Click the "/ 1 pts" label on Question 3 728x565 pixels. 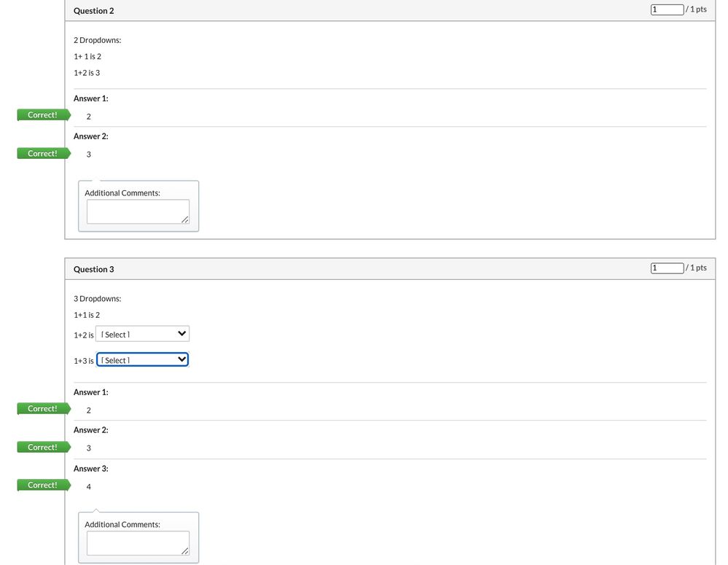click(x=697, y=268)
